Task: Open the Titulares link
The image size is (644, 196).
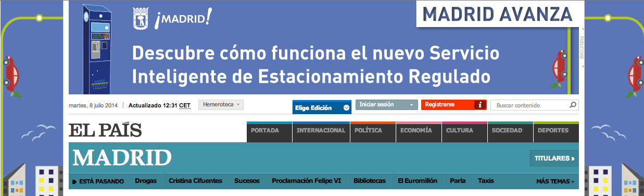Action: tap(554, 158)
